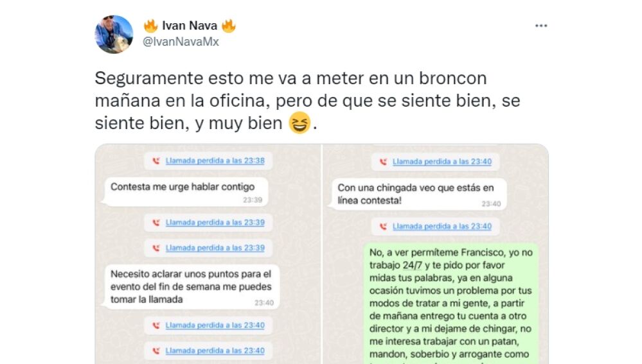The image size is (642, 364).
Task: Click left chat's first 23:40 missed call icon
Action: coord(156,325)
